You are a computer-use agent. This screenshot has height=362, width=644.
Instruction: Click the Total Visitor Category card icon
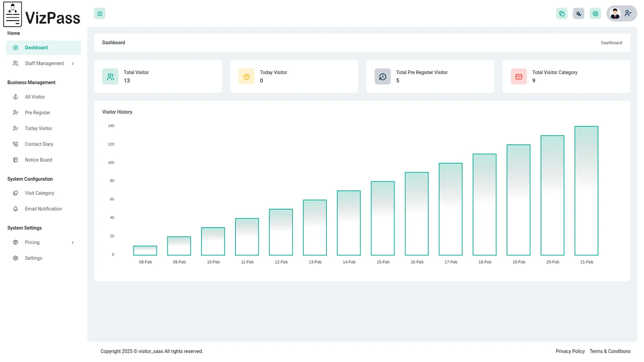point(518,76)
